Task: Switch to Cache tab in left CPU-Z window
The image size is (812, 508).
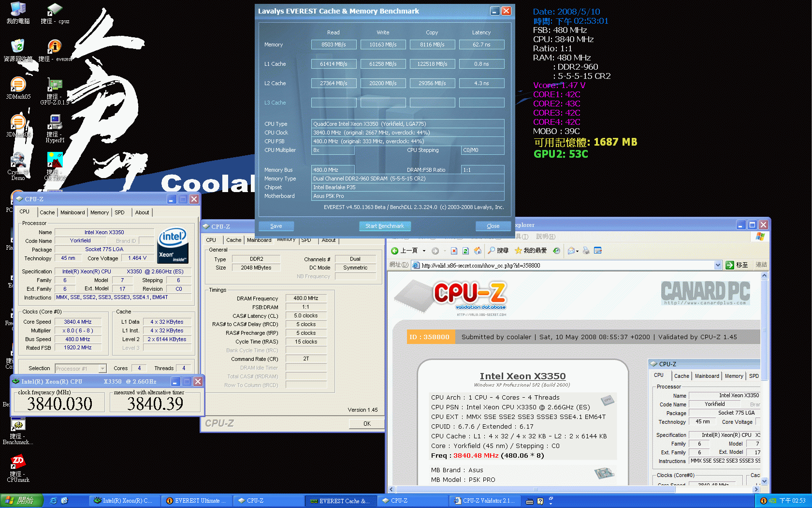Action: point(47,212)
